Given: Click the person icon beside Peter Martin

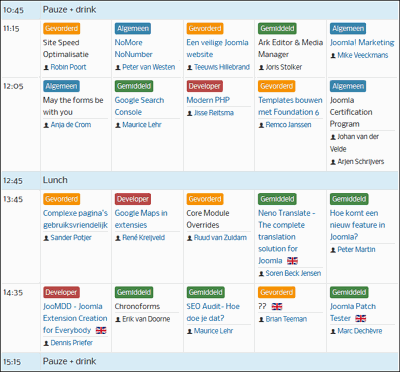Looking at the screenshot, I should pyautogui.click(x=333, y=250).
